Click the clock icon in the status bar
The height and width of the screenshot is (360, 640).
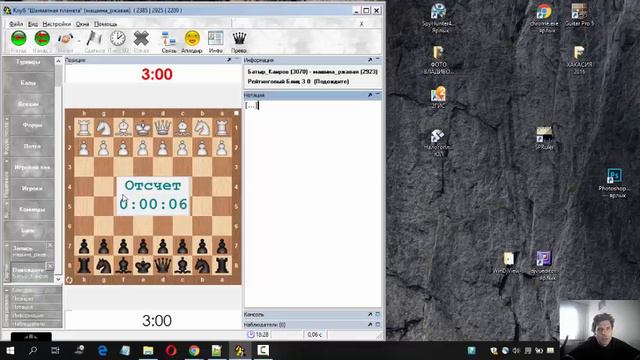tap(250, 335)
